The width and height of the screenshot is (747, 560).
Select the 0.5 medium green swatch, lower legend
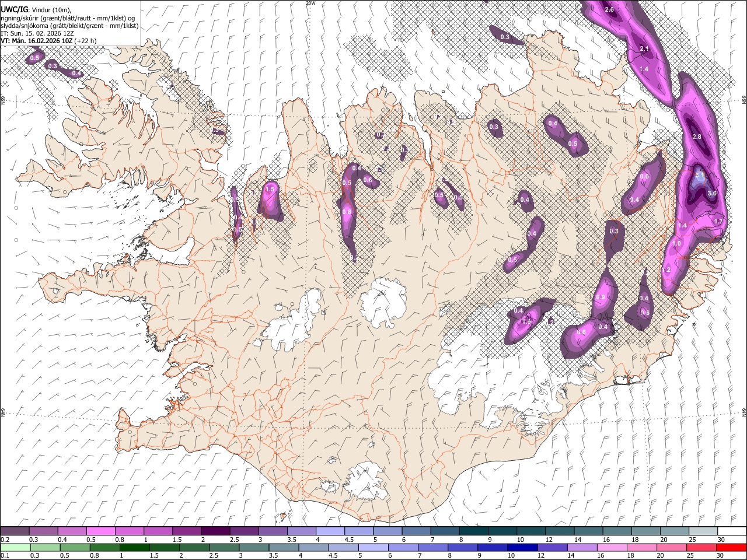(x=75, y=547)
